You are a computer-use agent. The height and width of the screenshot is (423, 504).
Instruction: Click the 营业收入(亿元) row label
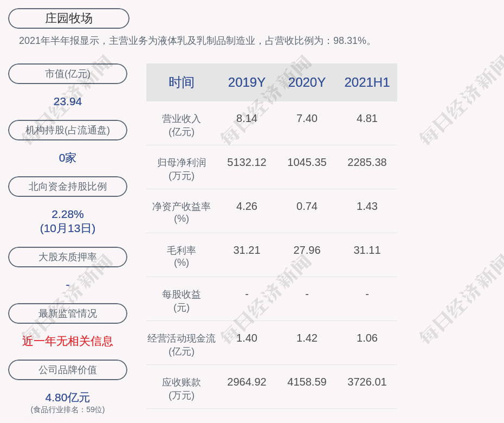pyautogui.click(x=182, y=125)
